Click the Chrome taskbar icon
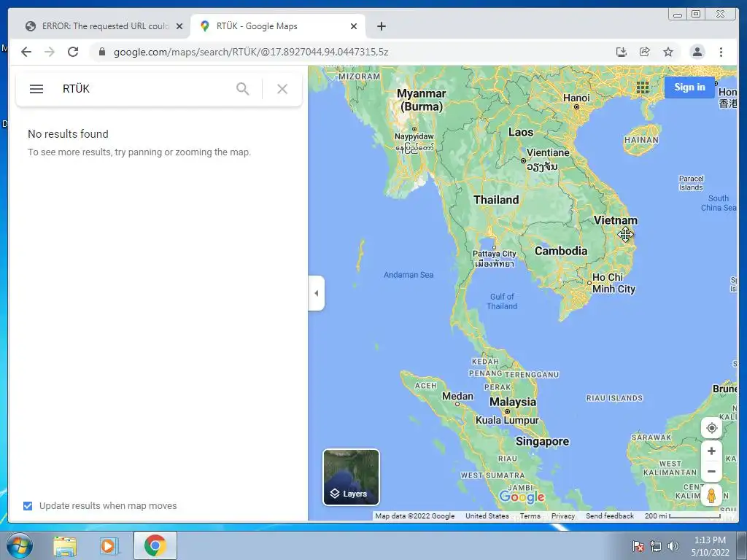 (x=155, y=545)
